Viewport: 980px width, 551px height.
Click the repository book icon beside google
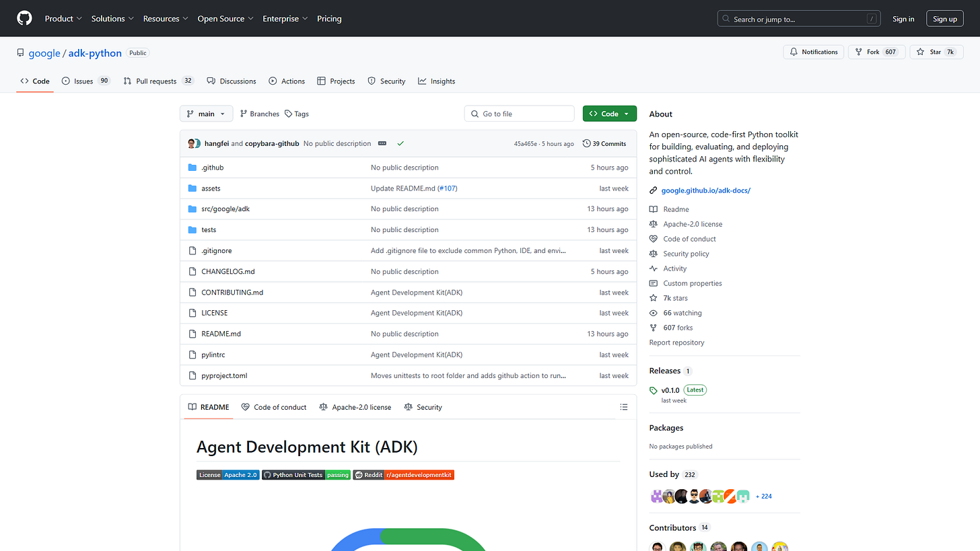coord(21,52)
